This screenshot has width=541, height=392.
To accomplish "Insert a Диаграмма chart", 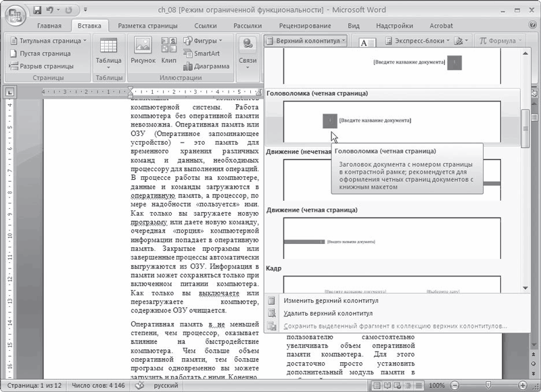I will point(213,66).
